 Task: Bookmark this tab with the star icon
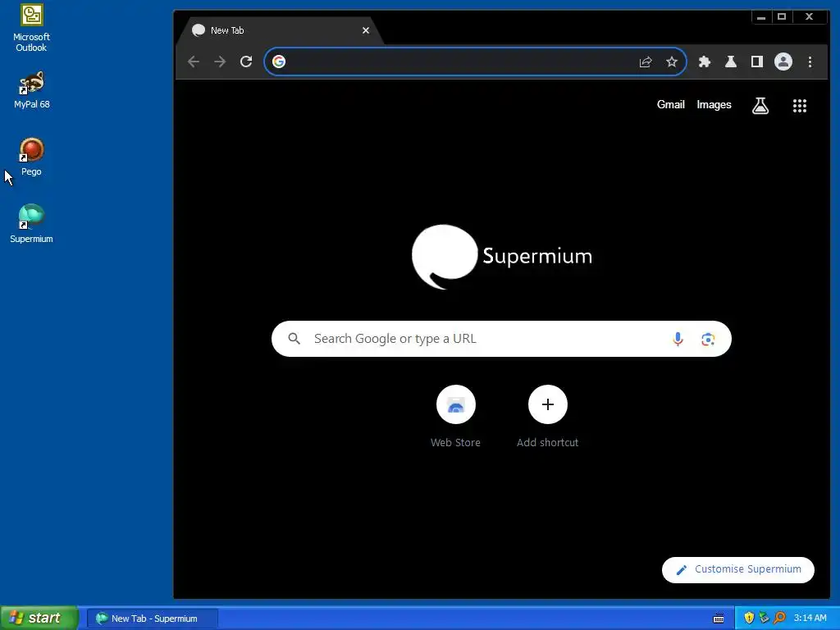coord(672,62)
